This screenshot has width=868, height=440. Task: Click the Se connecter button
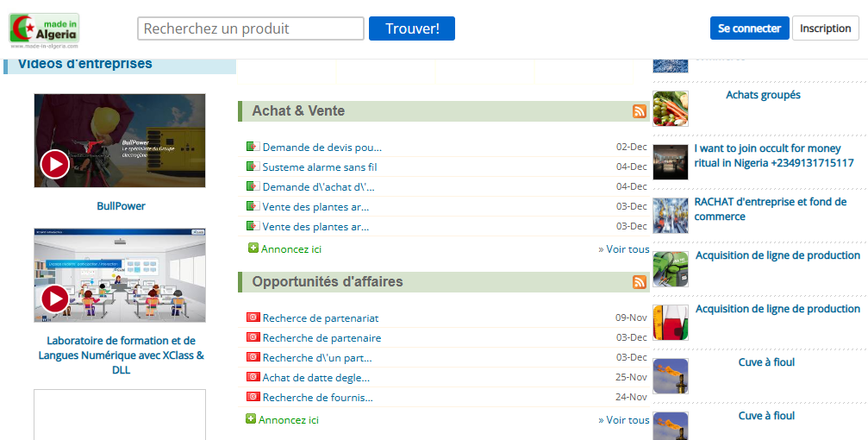coord(750,28)
